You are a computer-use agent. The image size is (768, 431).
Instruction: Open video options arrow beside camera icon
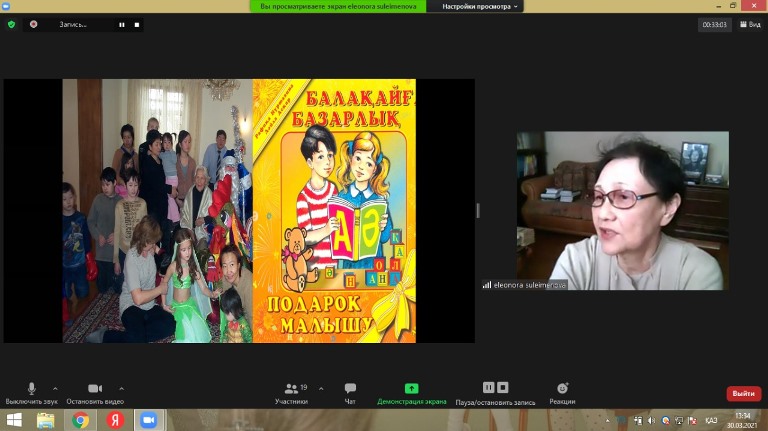(121, 389)
